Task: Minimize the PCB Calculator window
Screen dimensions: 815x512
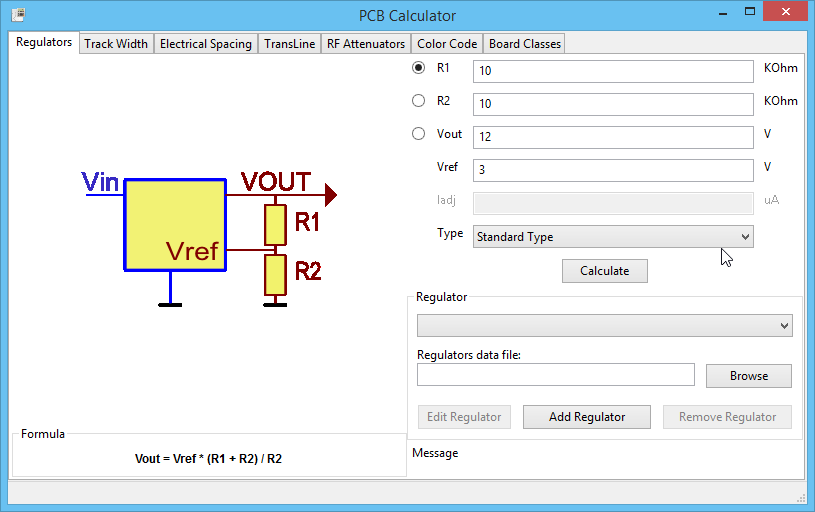Action: point(723,12)
